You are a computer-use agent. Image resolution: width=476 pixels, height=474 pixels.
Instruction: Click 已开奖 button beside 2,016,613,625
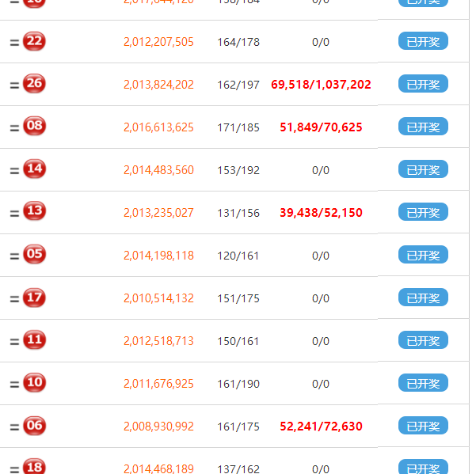click(x=423, y=127)
